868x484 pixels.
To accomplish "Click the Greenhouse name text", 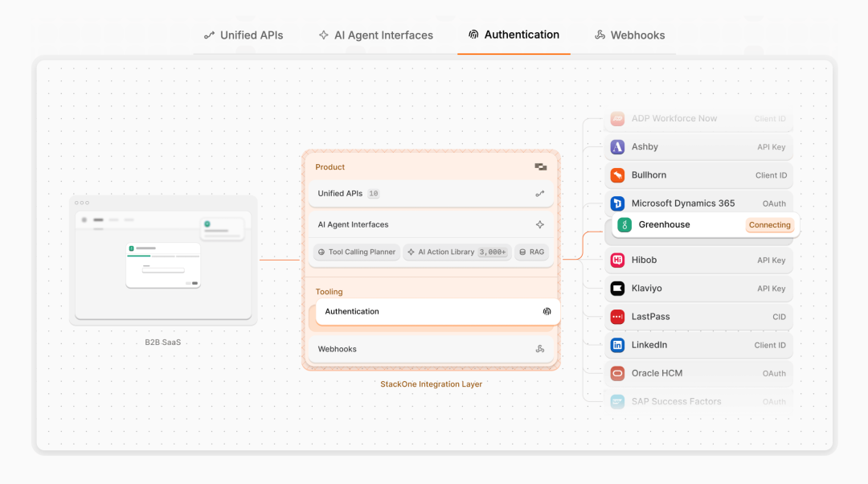I will coord(665,225).
